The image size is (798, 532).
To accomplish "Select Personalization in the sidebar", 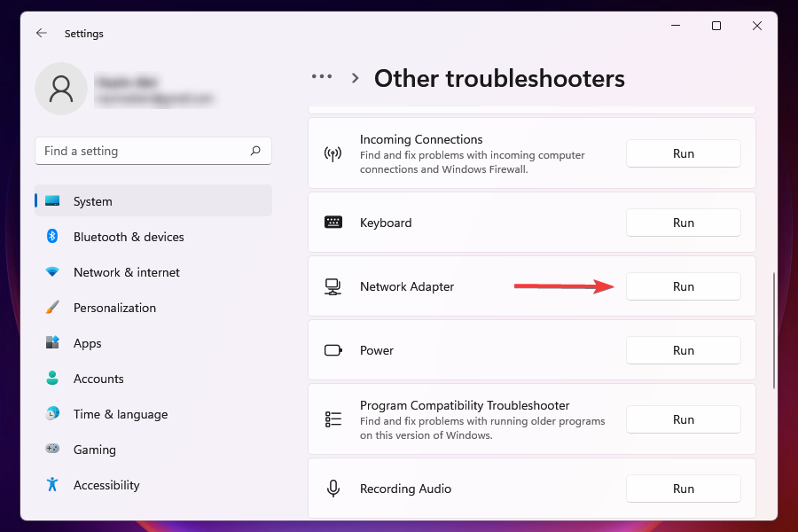I will click(153, 307).
